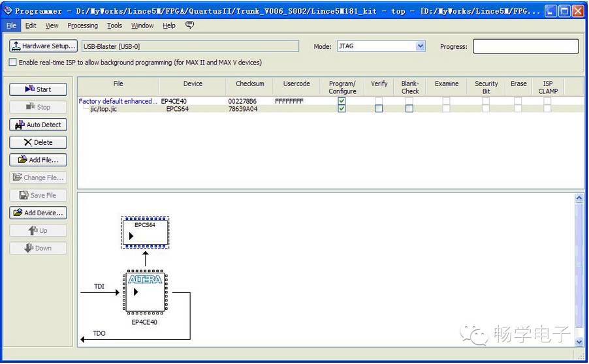Image resolution: width=589 pixels, height=364 pixels.
Task: Open the Processing menu
Action: pos(82,25)
